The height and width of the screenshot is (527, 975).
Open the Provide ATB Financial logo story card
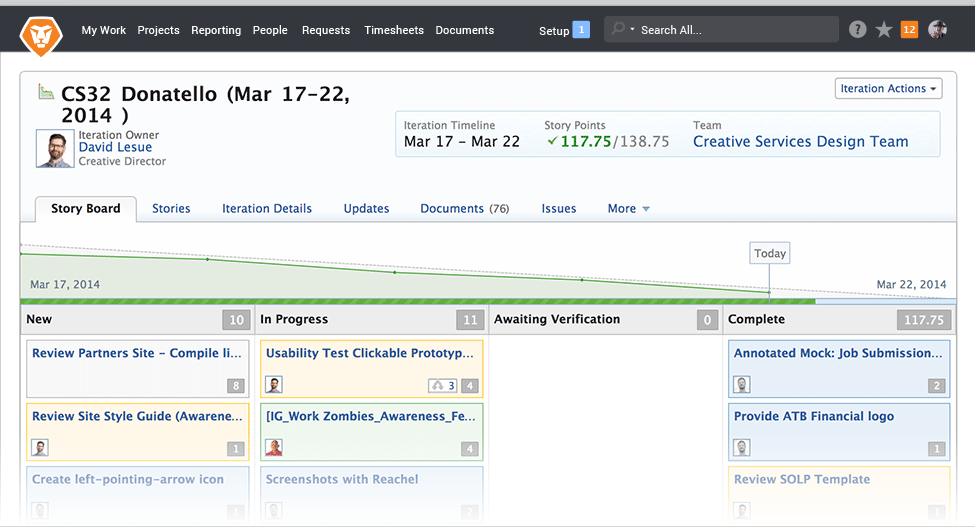[813, 417]
